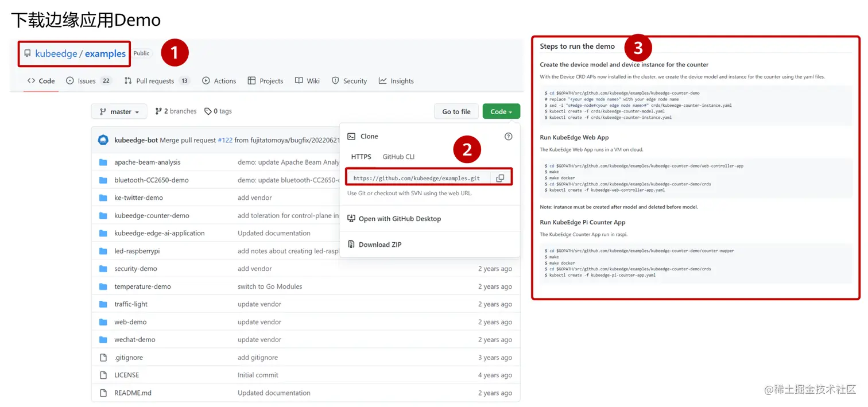868x407 pixels.
Task: Open the Security tab
Action: pyautogui.click(x=349, y=81)
